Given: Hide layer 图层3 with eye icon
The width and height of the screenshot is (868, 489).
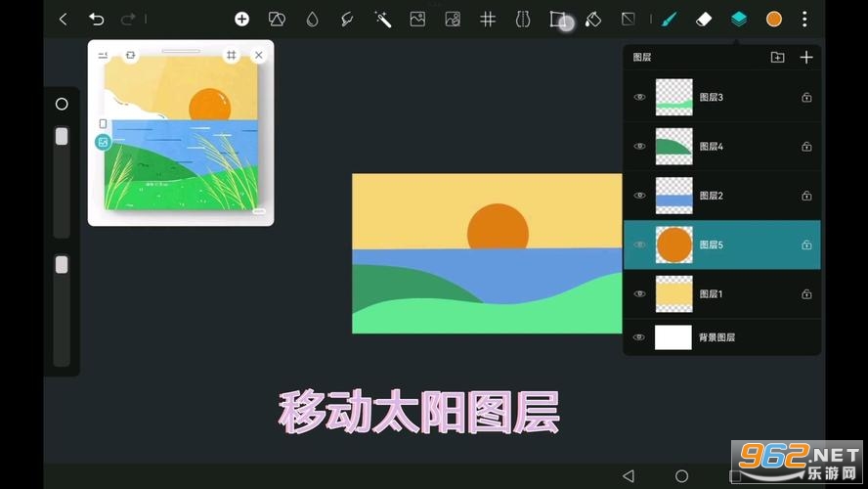Looking at the screenshot, I should [639, 97].
